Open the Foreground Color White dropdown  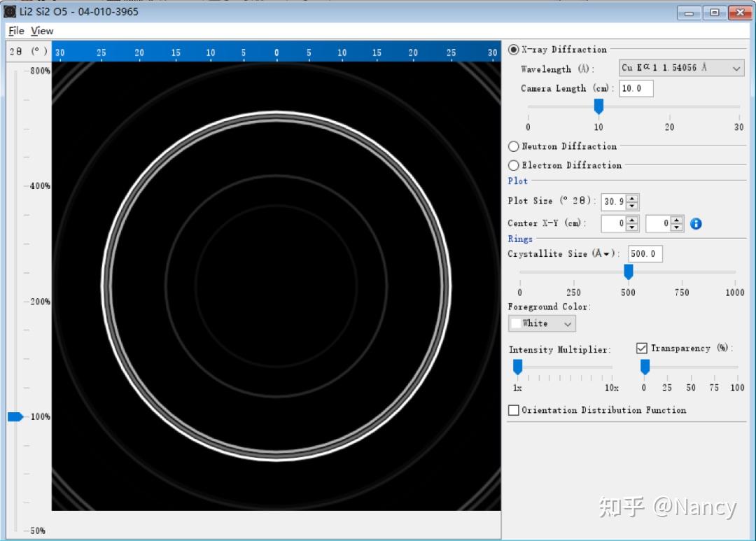click(x=542, y=323)
